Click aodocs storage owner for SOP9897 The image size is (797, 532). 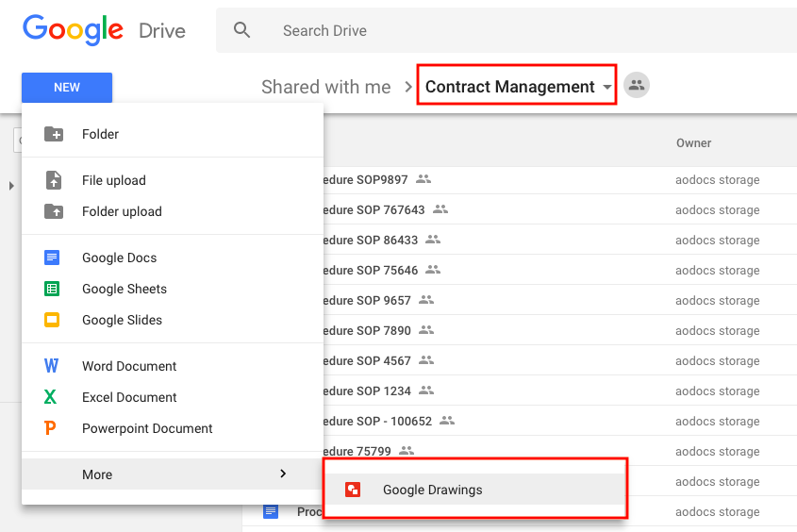click(x=717, y=179)
